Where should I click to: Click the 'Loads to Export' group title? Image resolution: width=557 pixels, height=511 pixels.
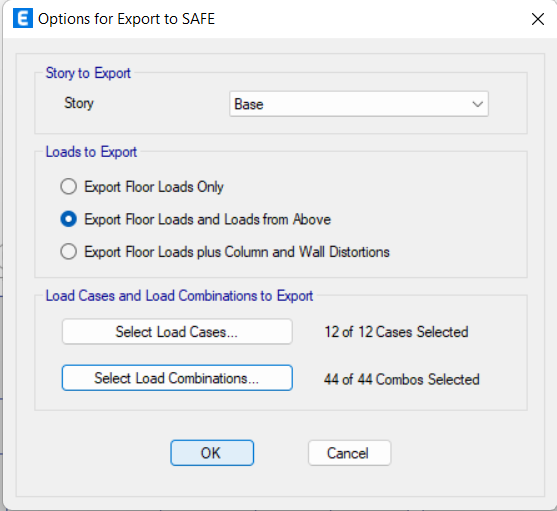point(91,152)
